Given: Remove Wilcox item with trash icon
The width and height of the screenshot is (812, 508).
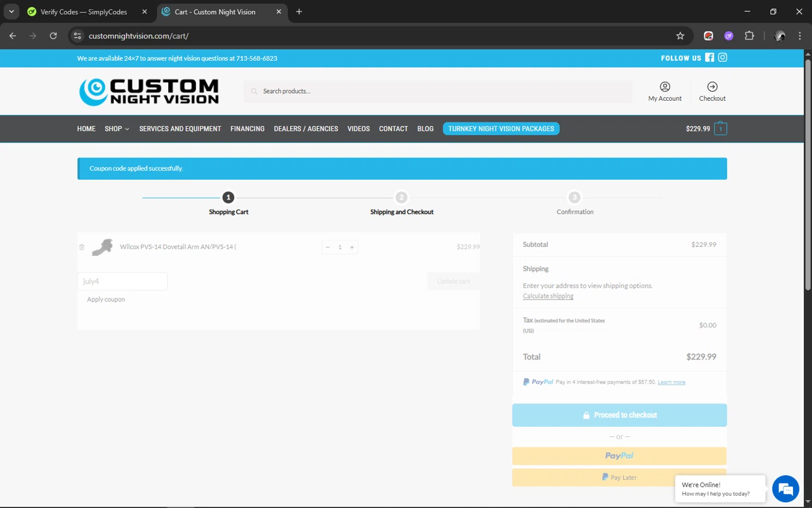Looking at the screenshot, I should click(x=82, y=247).
